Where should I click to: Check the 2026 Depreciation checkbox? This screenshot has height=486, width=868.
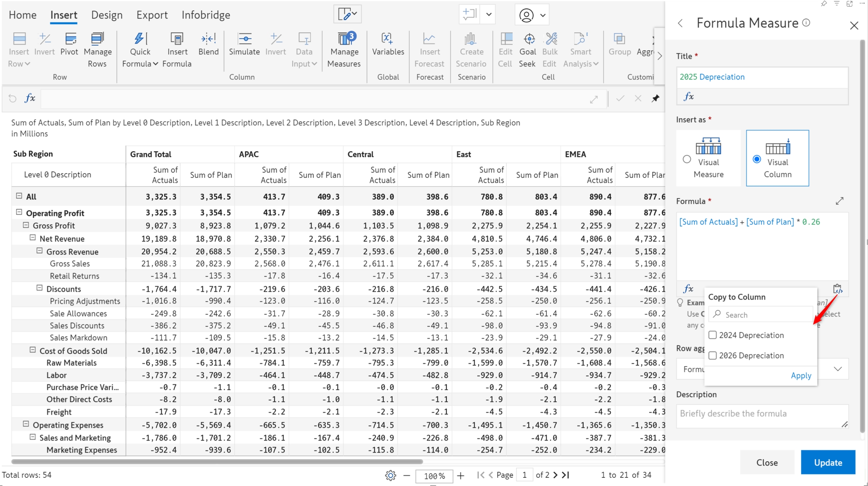click(x=712, y=355)
